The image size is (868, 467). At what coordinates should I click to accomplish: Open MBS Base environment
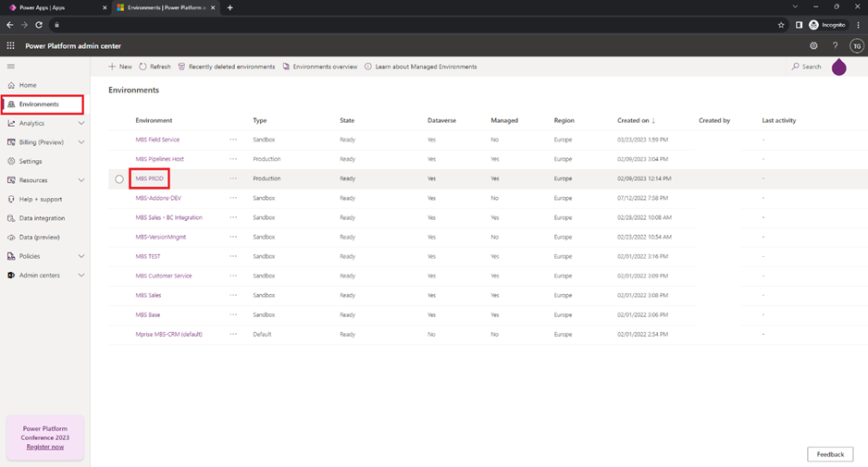(148, 314)
